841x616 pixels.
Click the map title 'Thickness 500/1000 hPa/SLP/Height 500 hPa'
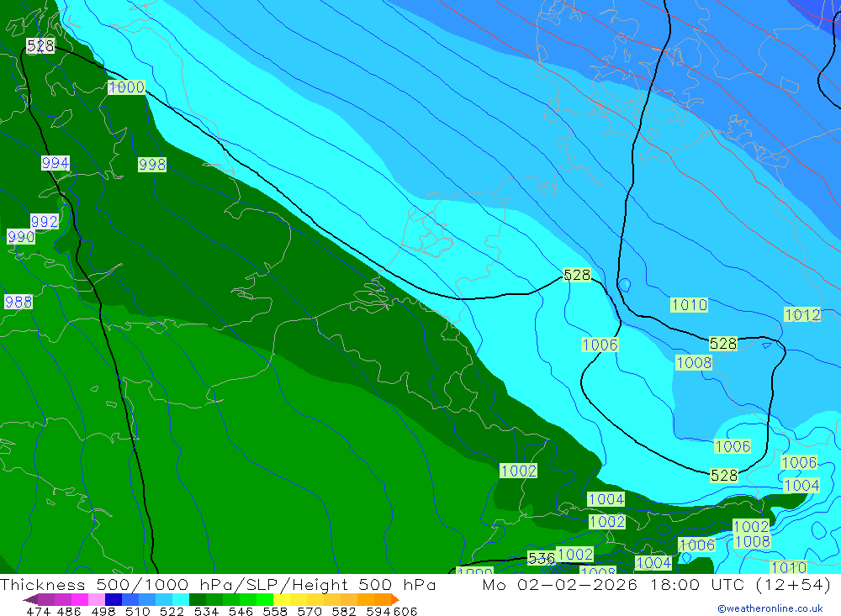point(218,585)
